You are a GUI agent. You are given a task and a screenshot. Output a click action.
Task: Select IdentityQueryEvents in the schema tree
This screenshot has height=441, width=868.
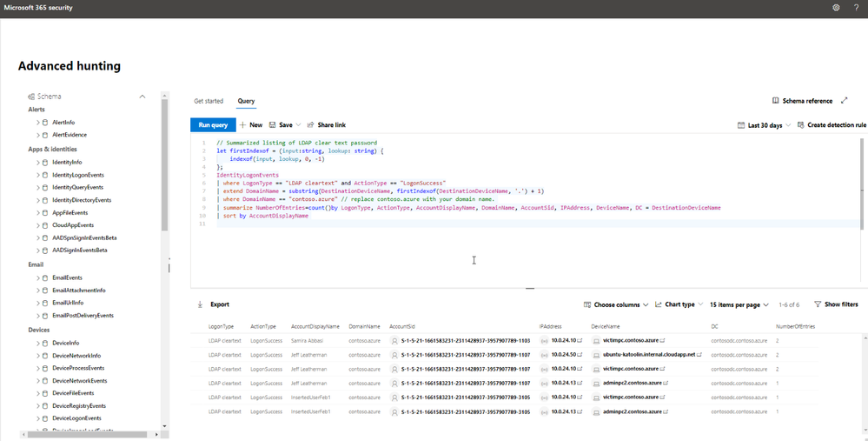click(x=78, y=187)
